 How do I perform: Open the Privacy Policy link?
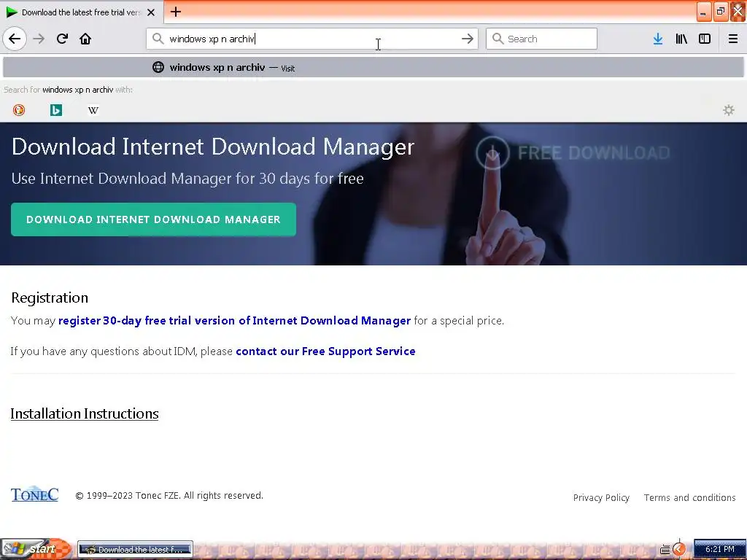coord(601,497)
